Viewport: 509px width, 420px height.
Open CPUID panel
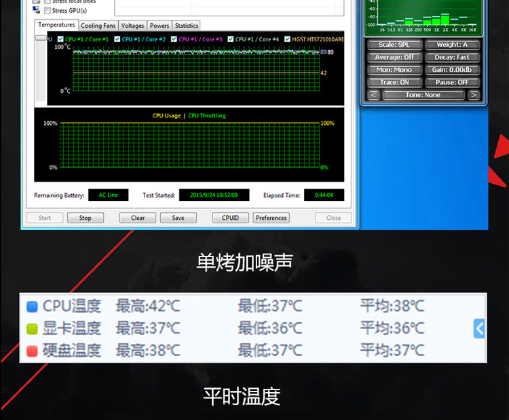point(231,218)
